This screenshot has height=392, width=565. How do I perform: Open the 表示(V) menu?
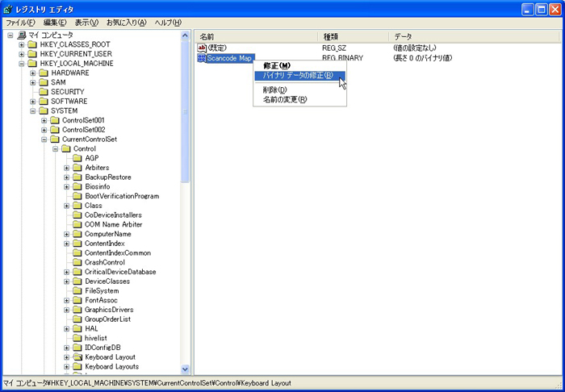(x=86, y=23)
